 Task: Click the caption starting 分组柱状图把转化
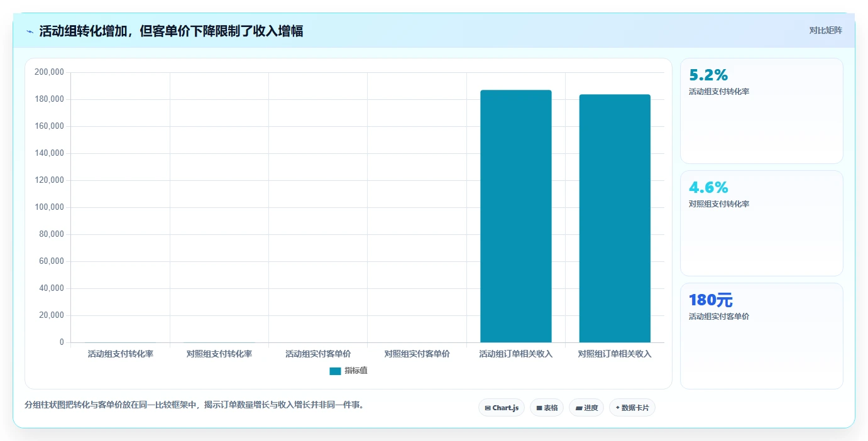(195, 405)
